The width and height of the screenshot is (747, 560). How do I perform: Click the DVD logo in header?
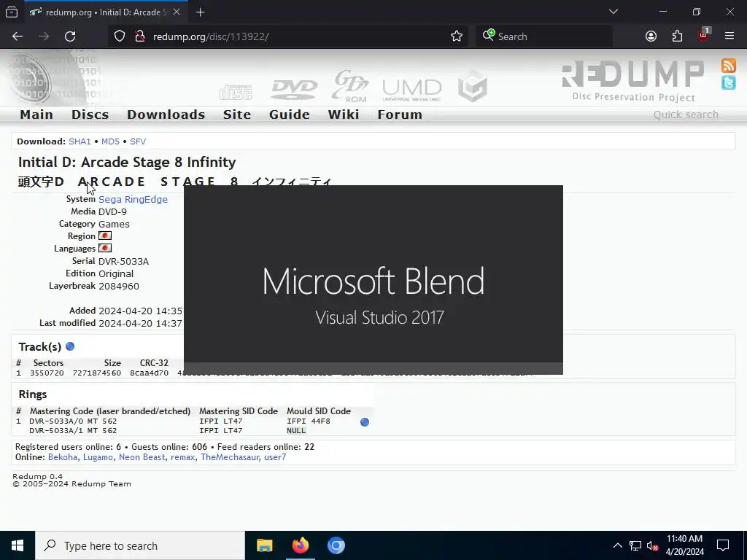pos(293,89)
